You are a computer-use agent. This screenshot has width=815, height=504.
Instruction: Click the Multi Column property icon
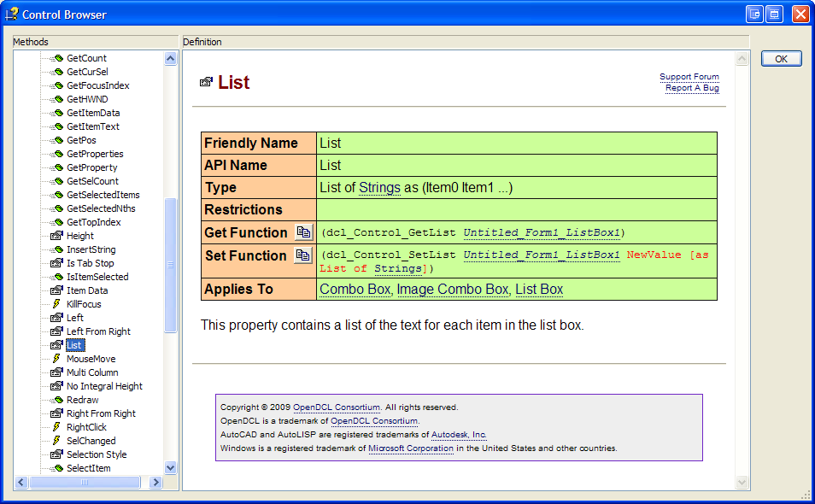[56, 372]
